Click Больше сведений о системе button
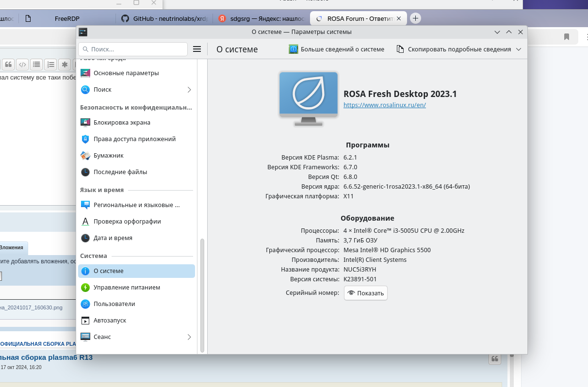The height and width of the screenshot is (387, 588). click(x=337, y=49)
